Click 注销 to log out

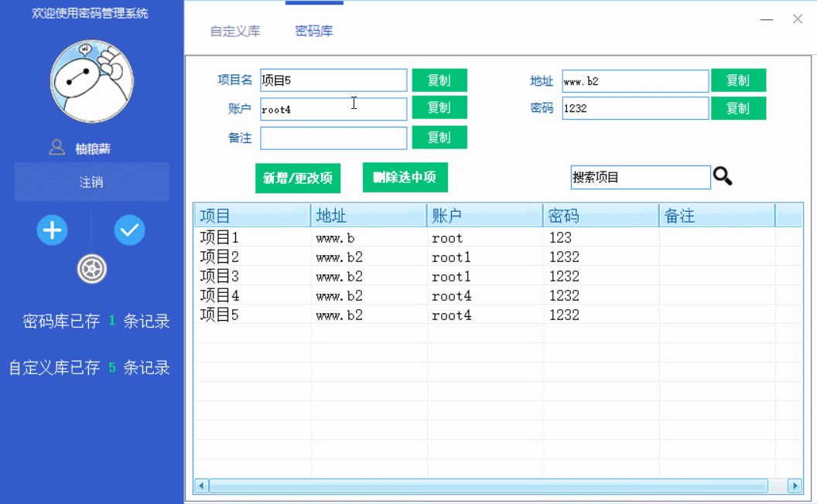[91, 182]
